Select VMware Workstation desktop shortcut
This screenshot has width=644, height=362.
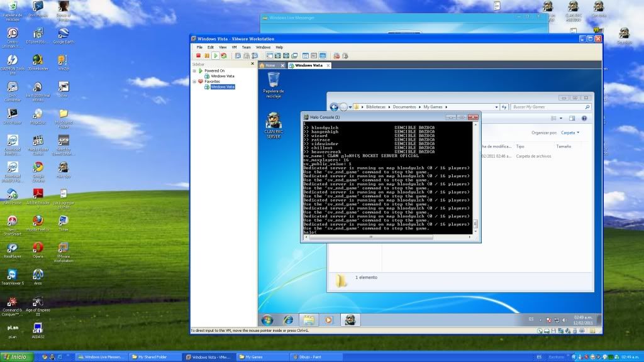[64, 252]
